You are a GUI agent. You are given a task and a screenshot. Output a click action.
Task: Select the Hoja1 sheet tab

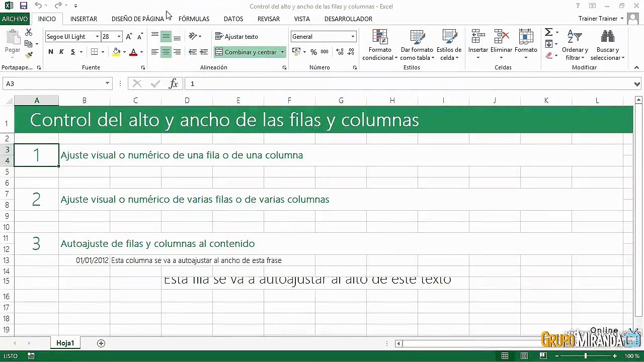[65, 343]
